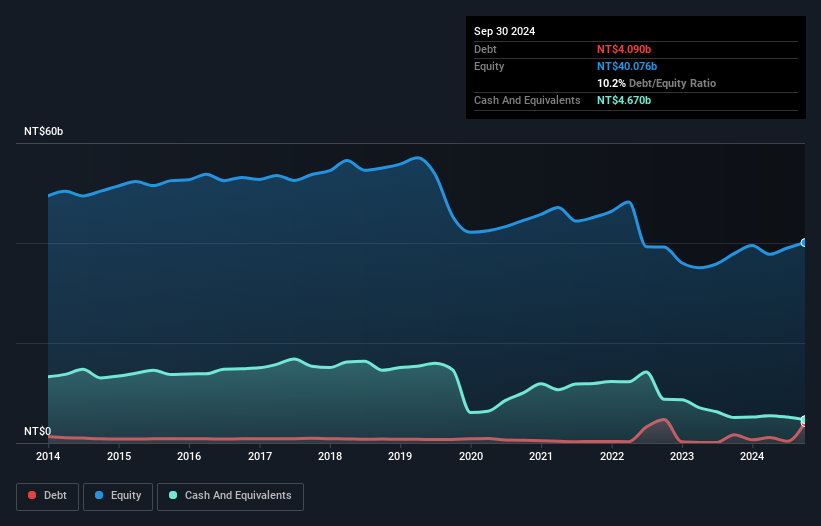The height and width of the screenshot is (526, 821).
Task: Click the red Debt legend dot
Action: tap(32, 496)
